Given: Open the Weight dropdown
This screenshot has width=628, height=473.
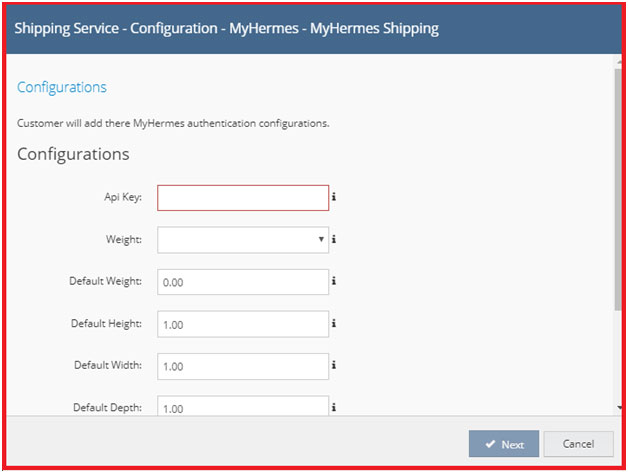Looking at the screenshot, I should pos(243,240).
